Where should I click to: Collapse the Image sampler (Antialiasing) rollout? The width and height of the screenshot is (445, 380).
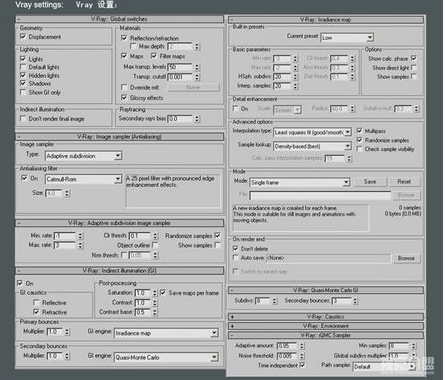(x=119, y=137)
